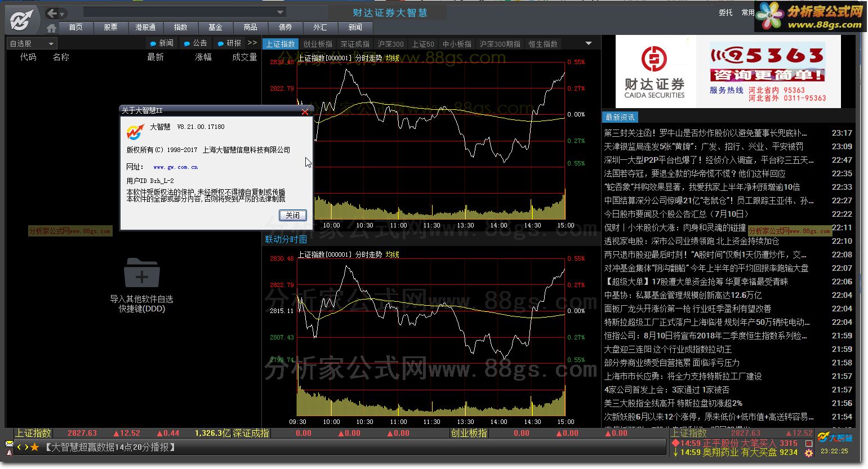Open the 基金 menu tab
The image size is (868, 469).
(215, 27)
